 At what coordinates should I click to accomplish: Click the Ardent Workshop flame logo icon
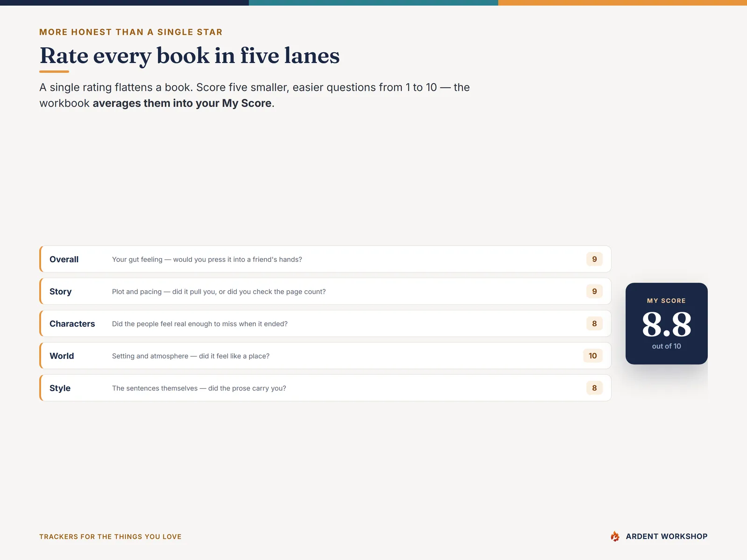[615, 536]
